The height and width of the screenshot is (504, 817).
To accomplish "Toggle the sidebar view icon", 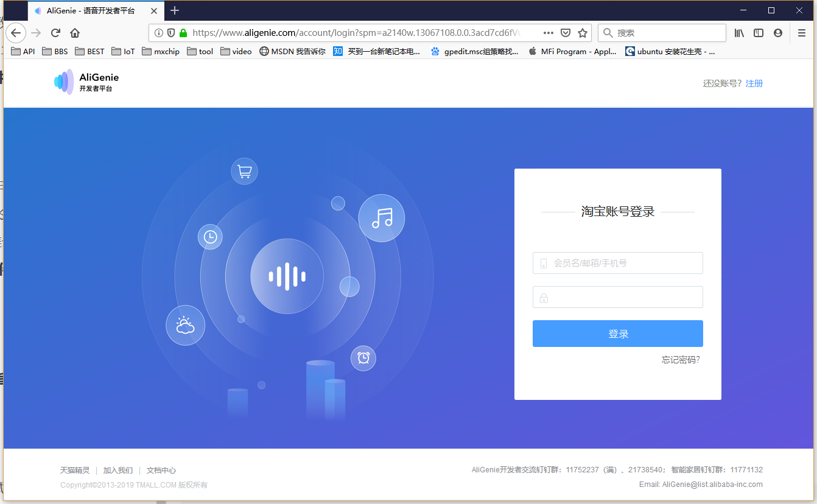I will point(759,33).
